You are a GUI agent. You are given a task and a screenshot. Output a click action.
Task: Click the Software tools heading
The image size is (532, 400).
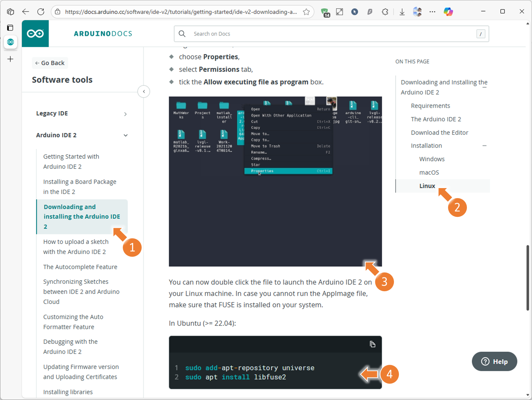pyautogui.click(x=62, y=80)
